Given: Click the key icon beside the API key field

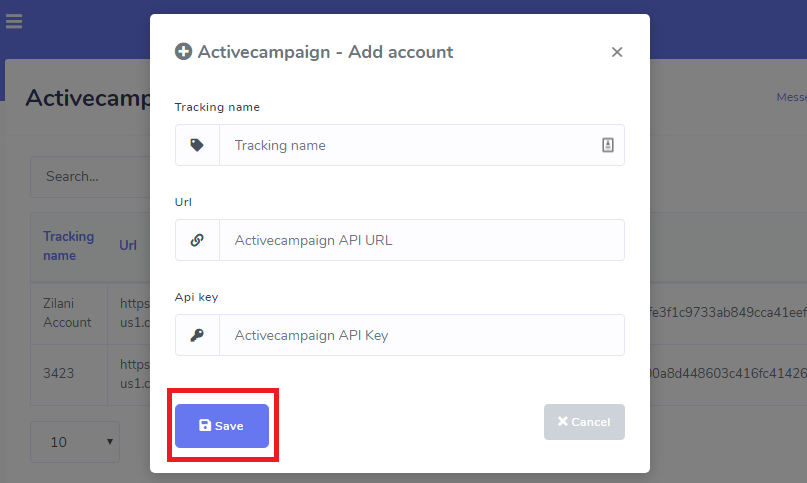Looking at the screenshot, I should tap(197, 335).
